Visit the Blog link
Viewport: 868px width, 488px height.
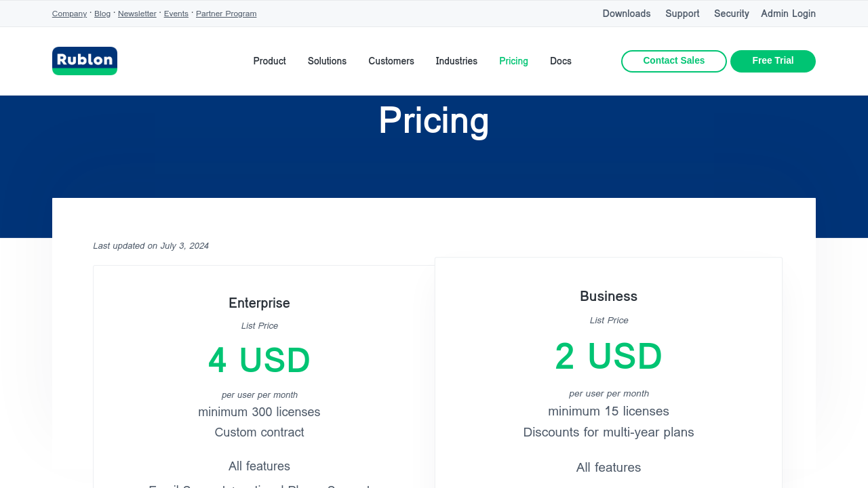pos(102,14)
